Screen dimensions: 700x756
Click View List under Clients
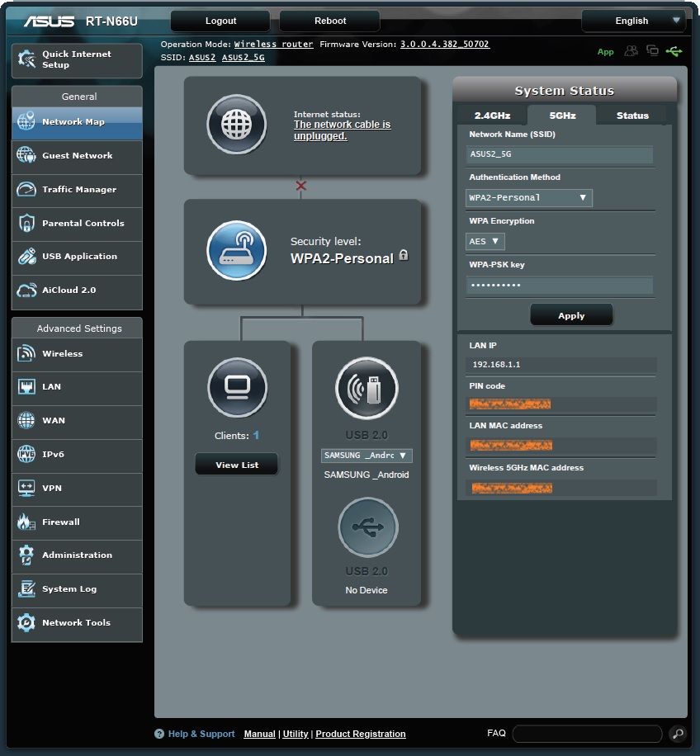[236, 464]
